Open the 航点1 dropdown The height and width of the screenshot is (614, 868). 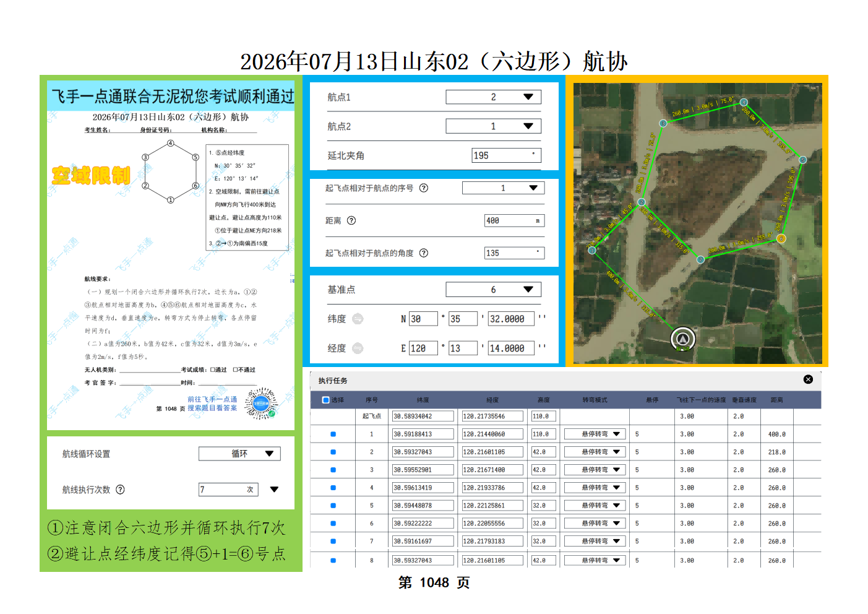point(494,97)
